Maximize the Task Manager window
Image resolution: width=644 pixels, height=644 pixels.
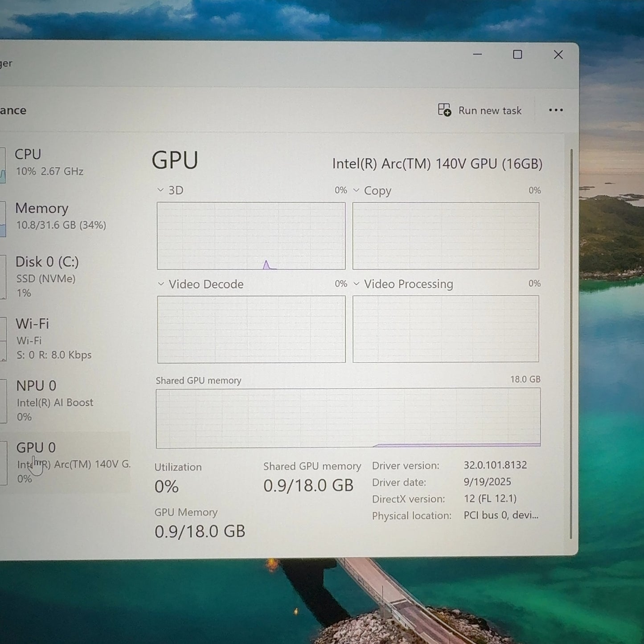point(517,55)
